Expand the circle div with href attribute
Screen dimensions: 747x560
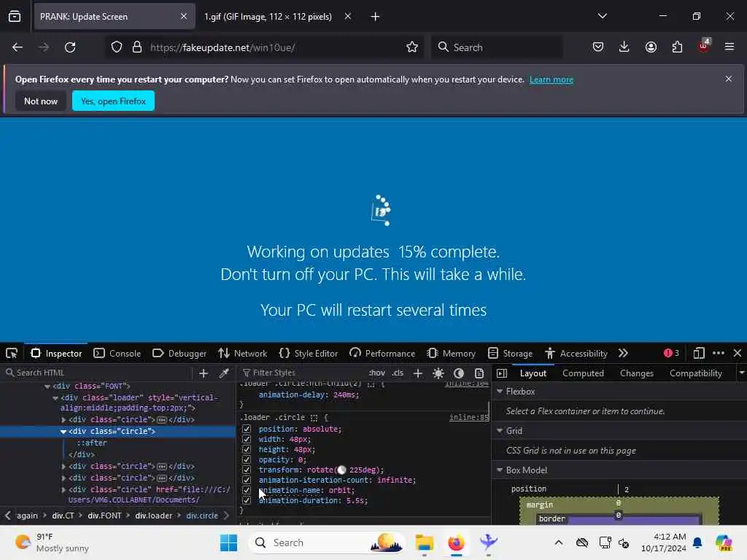[x=63, y=489]
